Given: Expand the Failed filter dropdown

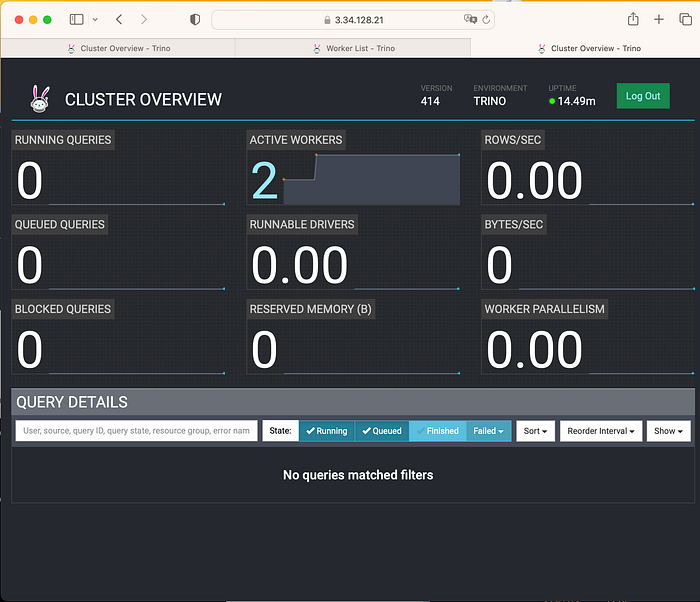Looking at the screenshot, I should 488,431.
